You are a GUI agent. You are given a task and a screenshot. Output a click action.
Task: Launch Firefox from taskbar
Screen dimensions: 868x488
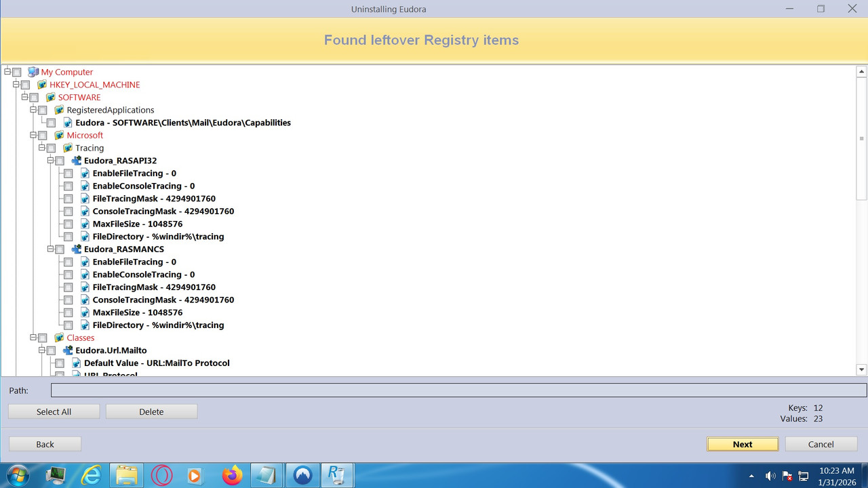232,475
